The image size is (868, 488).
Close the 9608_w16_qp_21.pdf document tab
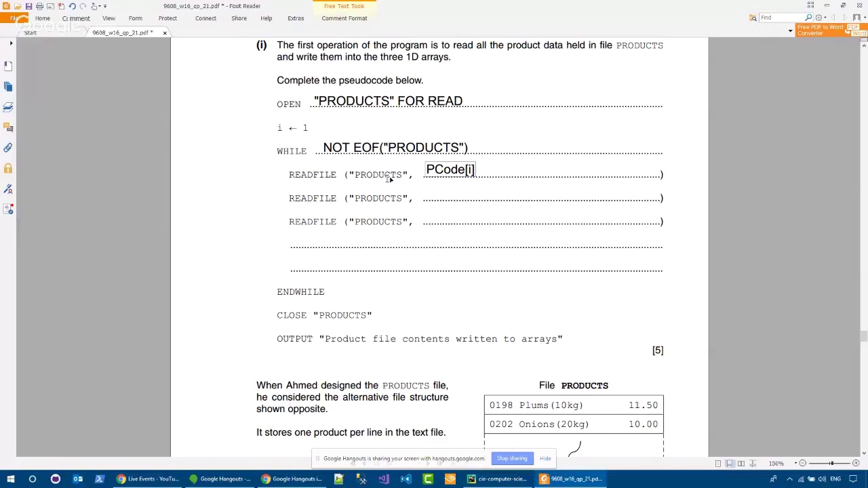pos(165,33)
